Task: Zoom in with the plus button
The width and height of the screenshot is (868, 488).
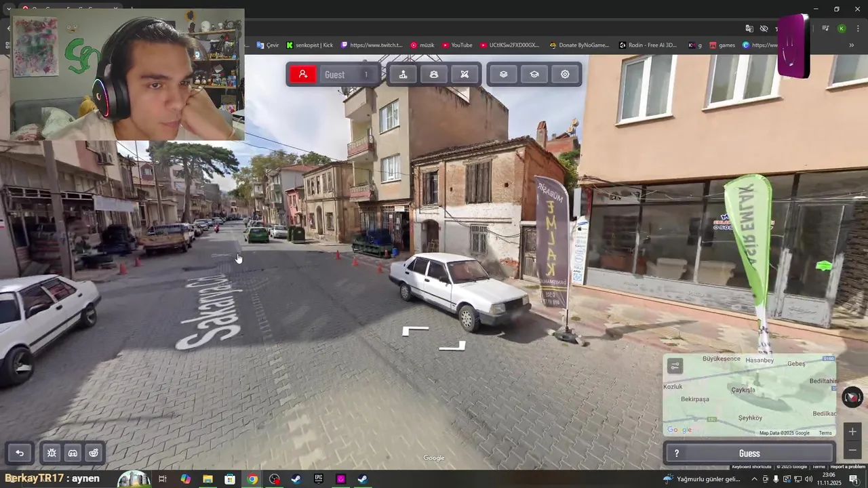Action: [x=852, y=432]
